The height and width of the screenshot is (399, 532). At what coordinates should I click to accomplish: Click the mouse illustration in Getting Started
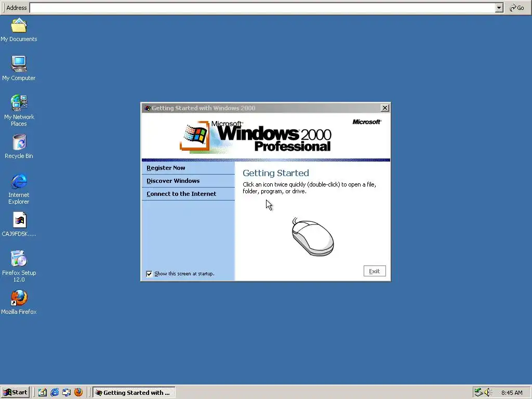tap(313, 236)
